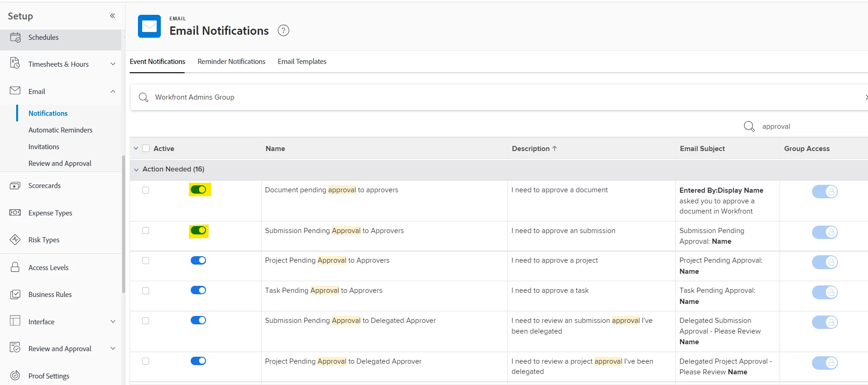The height and width of the screenshot is (385, 868).
Task: Click the Scorecards icon in sidebar
Action: tap(15, 186)
